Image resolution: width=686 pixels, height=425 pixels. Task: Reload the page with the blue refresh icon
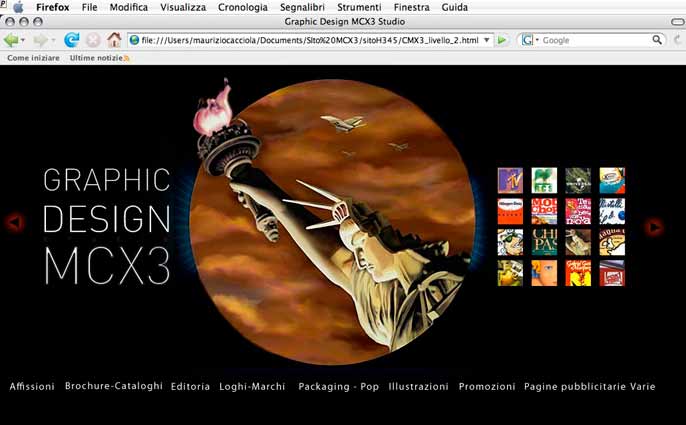[71, 40]
